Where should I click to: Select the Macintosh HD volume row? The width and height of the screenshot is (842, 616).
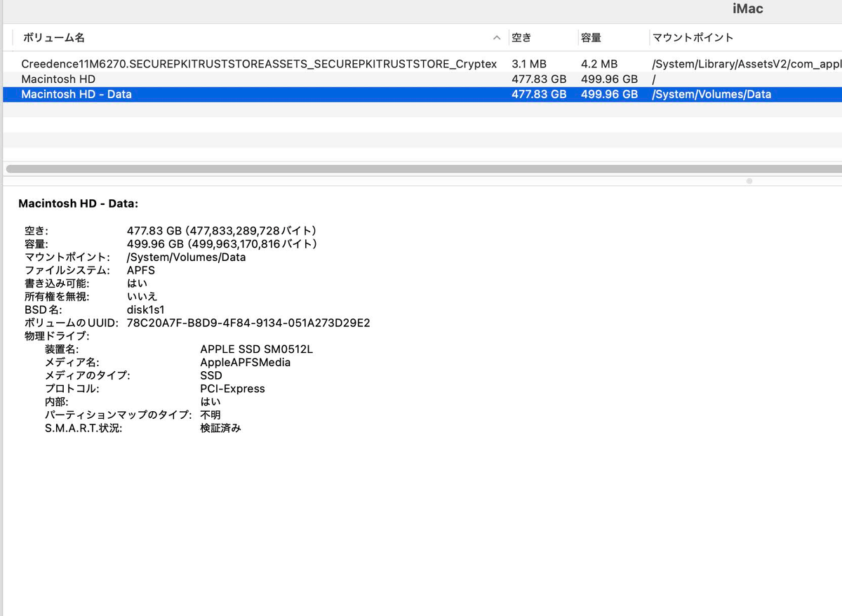422,79
